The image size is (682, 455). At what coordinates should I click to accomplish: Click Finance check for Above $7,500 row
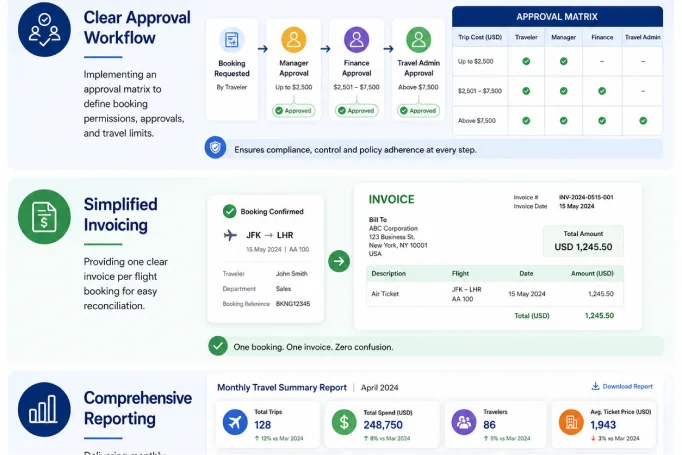pyautogui.click(x=602, y=120)
